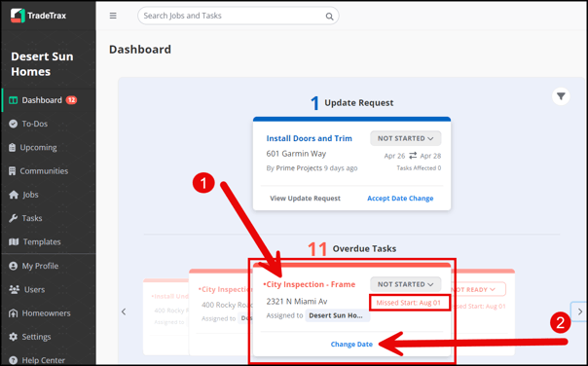
Task: Click the Upcoming clipboard icon
Action: click(x=13, y=147)
